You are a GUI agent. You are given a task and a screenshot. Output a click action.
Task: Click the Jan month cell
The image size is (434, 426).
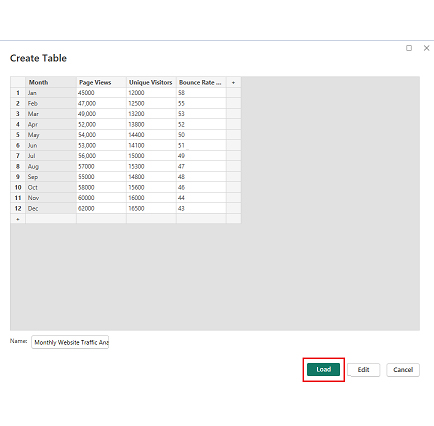pos(51,93)
